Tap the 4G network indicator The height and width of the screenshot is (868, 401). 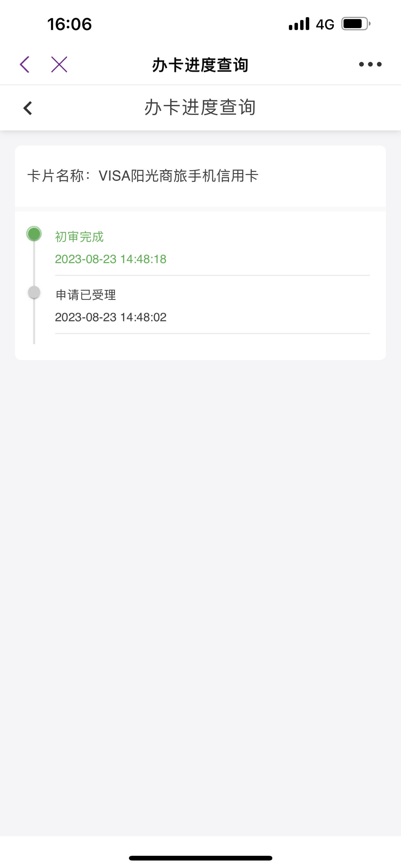(325, 24)
